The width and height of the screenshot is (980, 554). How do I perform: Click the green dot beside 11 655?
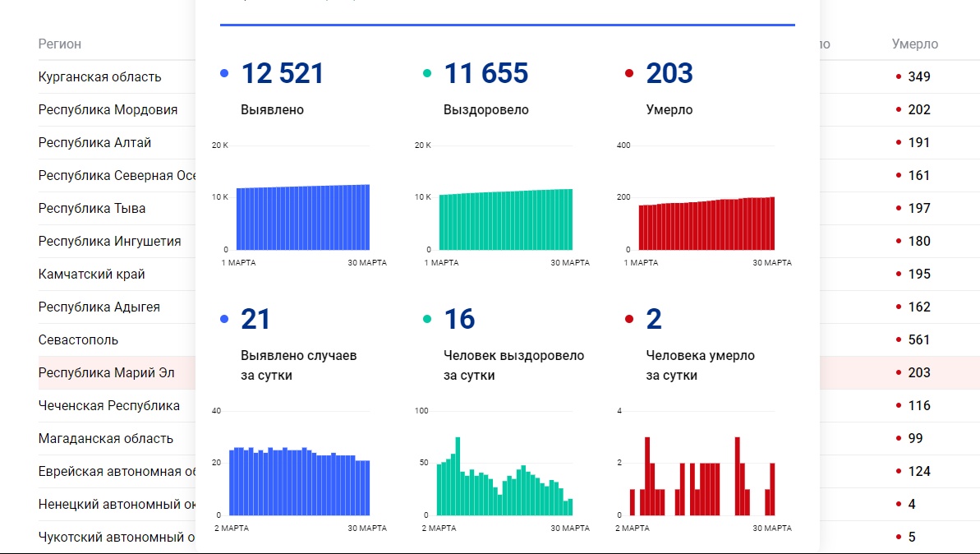coord(427,74)
